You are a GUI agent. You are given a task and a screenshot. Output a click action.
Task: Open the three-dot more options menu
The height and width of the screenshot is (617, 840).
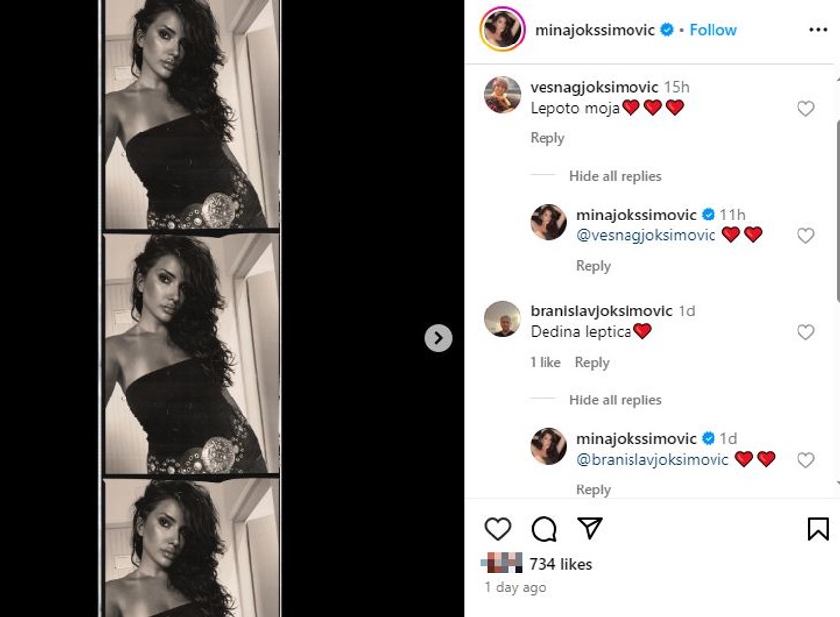pos(818,30)
